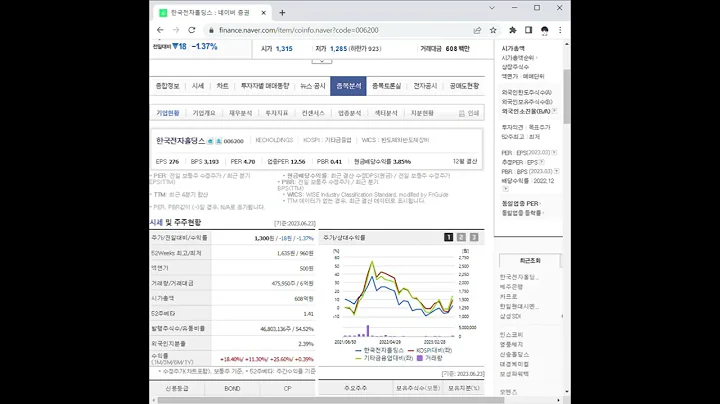Image resolution: width=720 pixels, height=404 pixels.
Task: Click the 시가총액순위 sidebar link
Action: [518, 58]
